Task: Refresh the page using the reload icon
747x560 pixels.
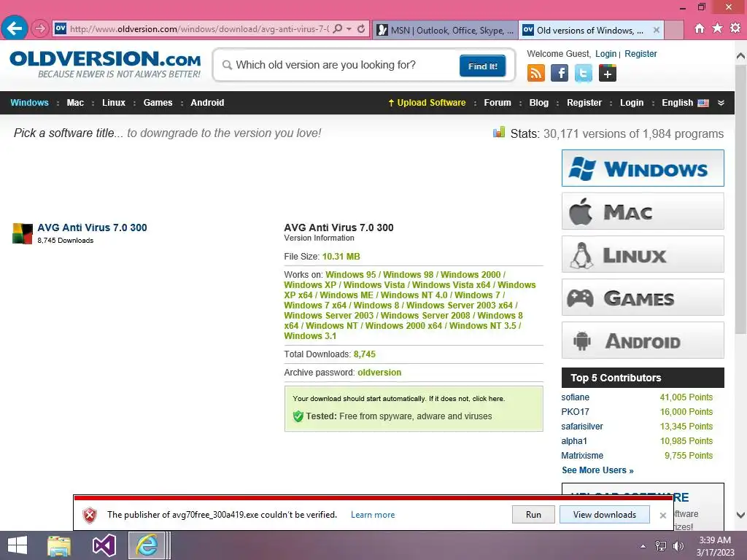Action: 361,29
